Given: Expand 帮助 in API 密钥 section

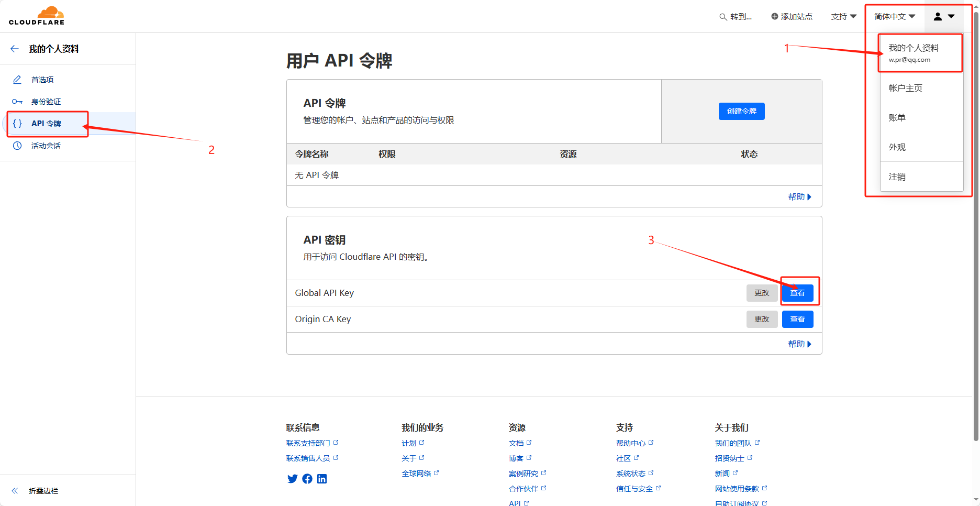Looking at the screenshot, I should pos(799,344).
